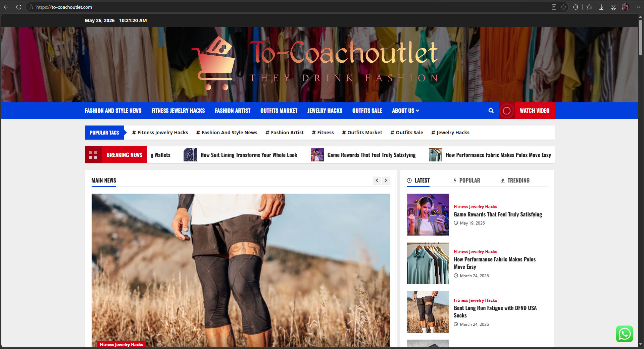Select the # Fitness popular tag
Viewport: 644px width, 349px height.
[x=323, y=133]
